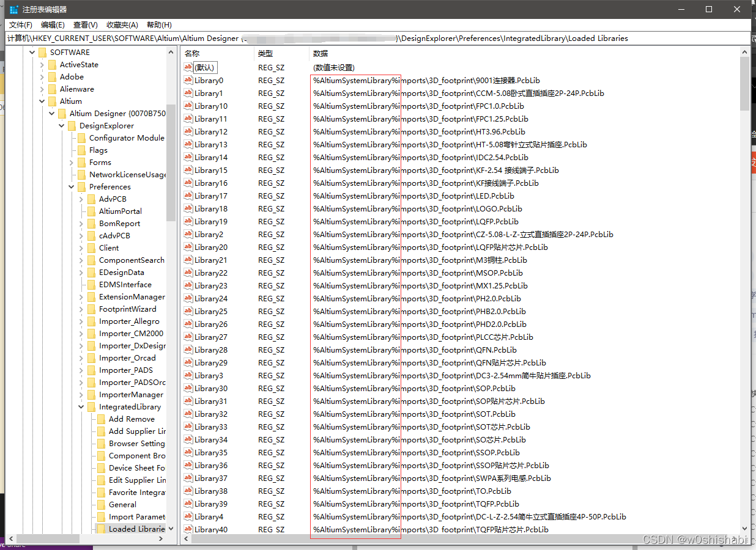Screen dimensions: 756x550
Task: Expand the ActiveState tree node
Action: click(42, 64)
